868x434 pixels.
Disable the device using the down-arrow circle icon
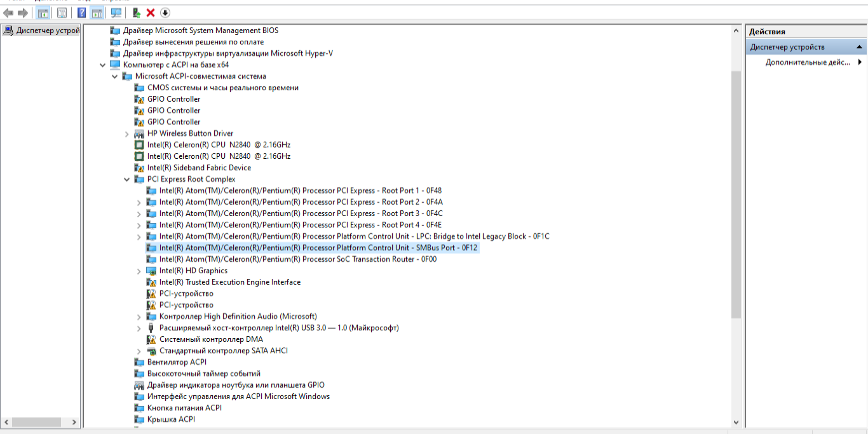point(165,13)
